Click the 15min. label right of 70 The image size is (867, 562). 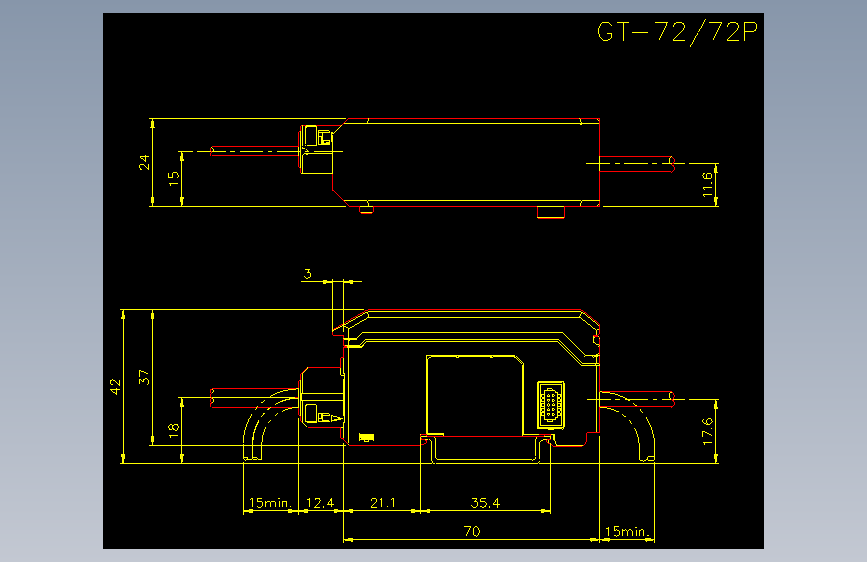pos(626,532)
